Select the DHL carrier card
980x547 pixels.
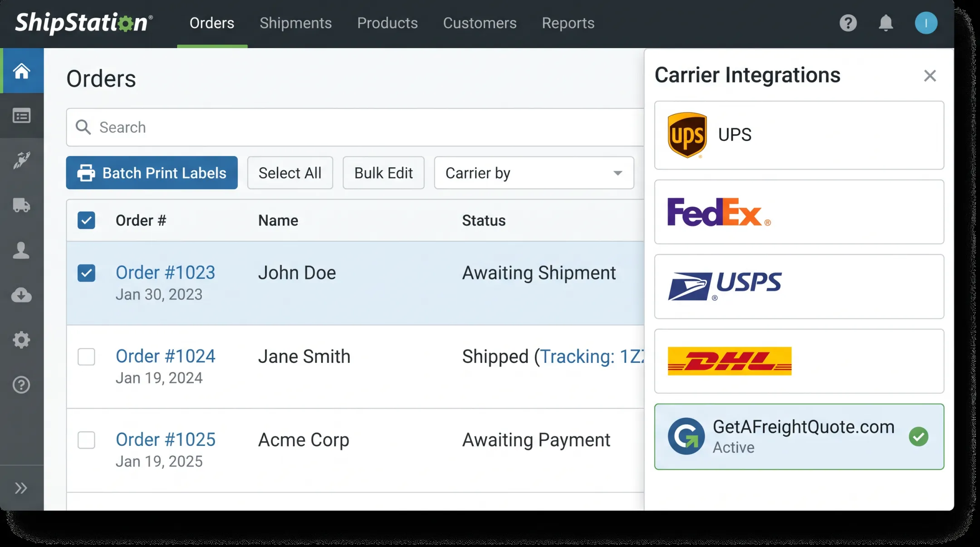(799, 361)
